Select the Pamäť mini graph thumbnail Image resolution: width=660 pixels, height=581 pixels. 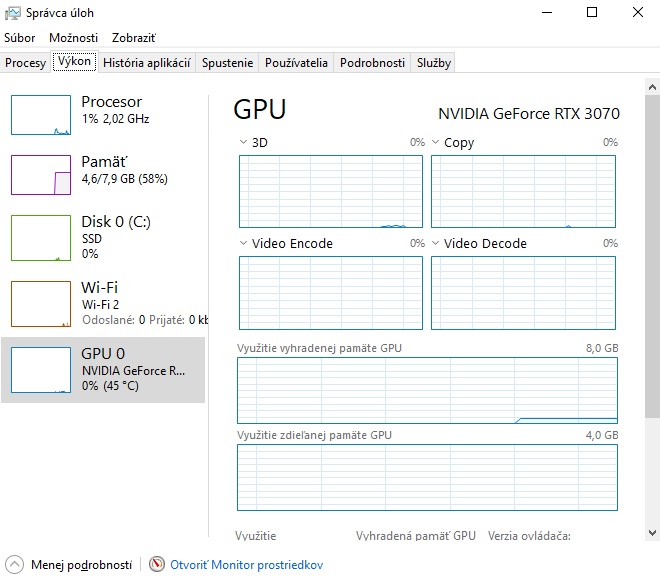[x=41, y=175]
